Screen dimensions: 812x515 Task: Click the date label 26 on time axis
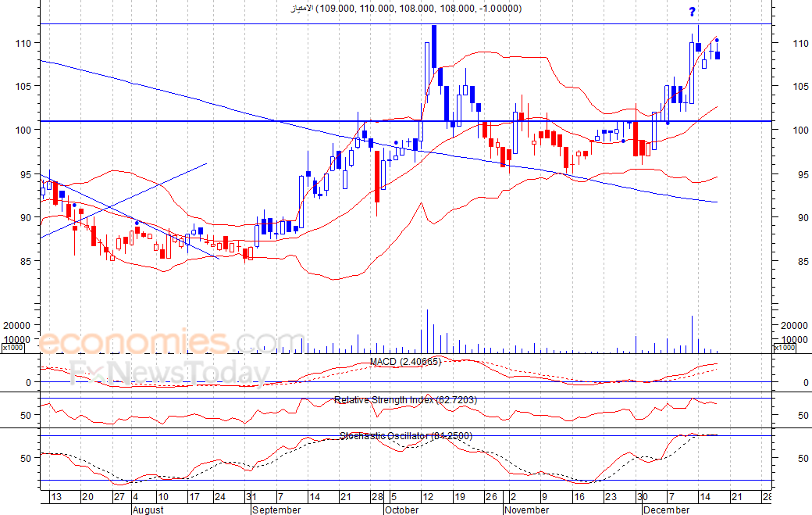491,497
